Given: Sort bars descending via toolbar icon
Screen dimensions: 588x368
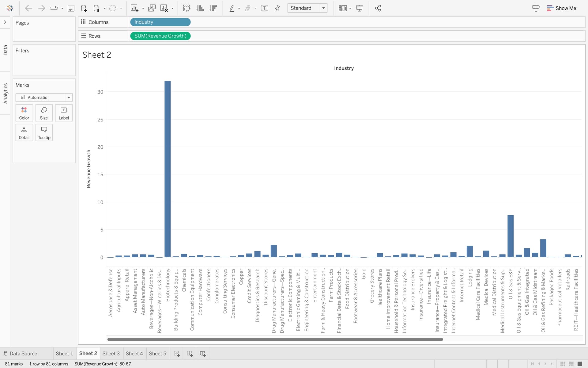Looking at the screenshot, I should tap(213, 8).
